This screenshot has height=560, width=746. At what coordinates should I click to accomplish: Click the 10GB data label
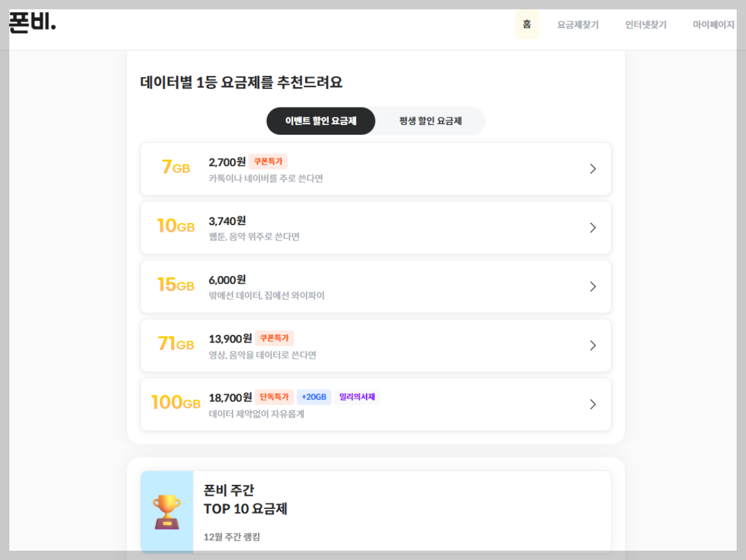pos(175,226)
